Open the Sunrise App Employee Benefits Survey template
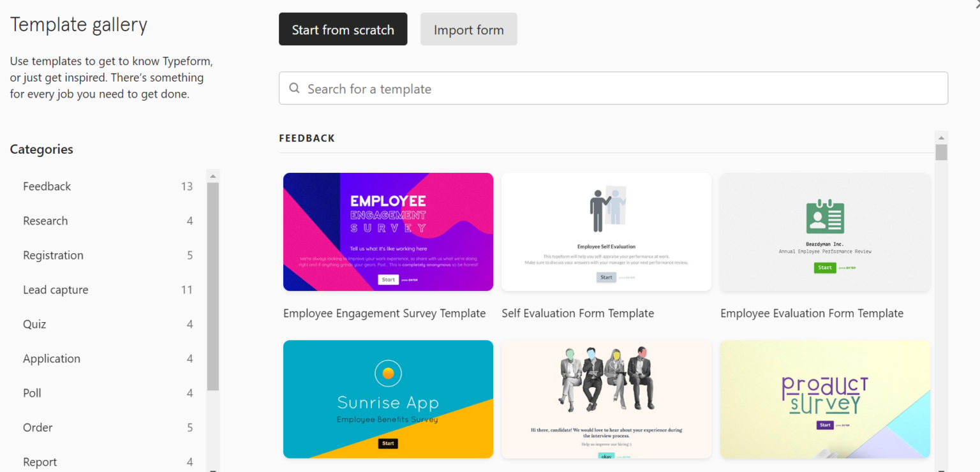 388,399
